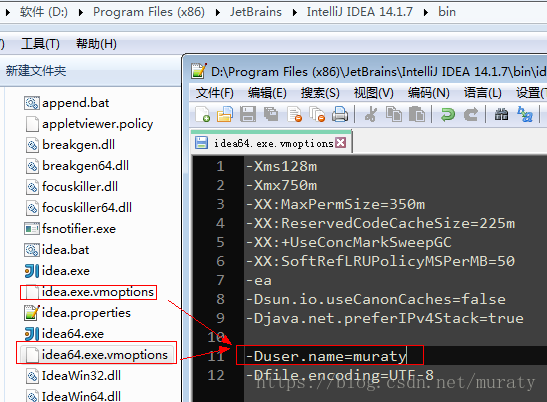
Task: Click the 新建文件夹 button in Explorer
Action: tap(36, 71)
